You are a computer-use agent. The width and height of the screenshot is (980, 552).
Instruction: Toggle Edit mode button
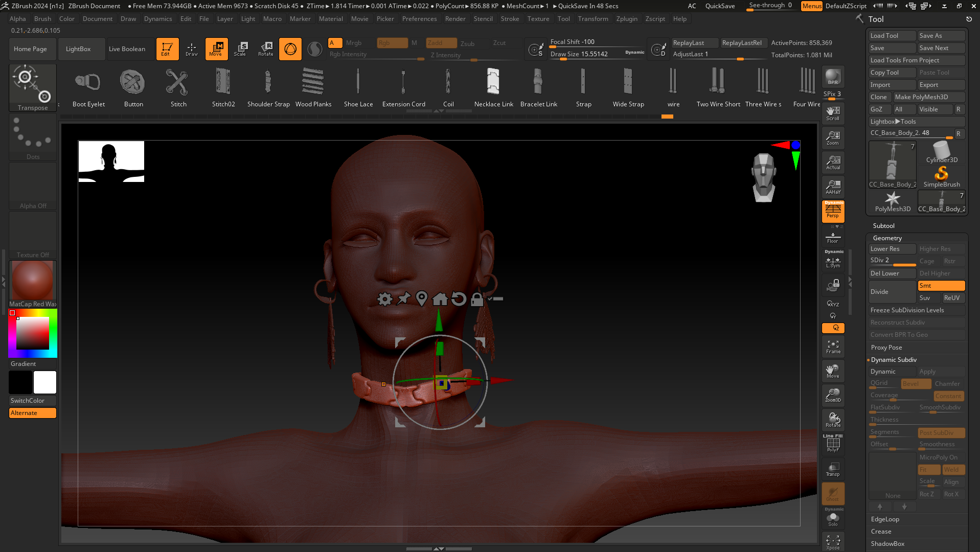coord(167,49)
